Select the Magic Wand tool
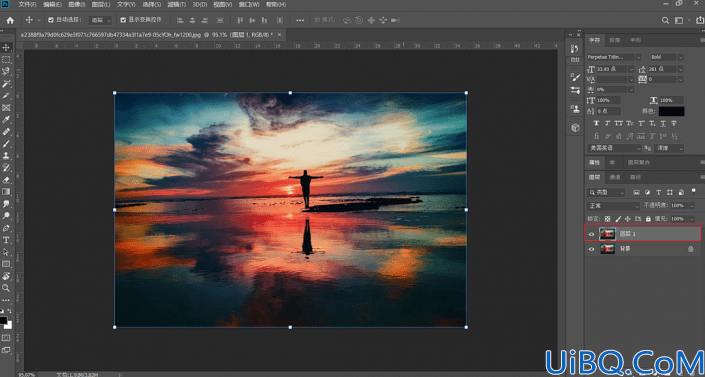Viewport: 705px width, 377px height. tap(6, 84)
